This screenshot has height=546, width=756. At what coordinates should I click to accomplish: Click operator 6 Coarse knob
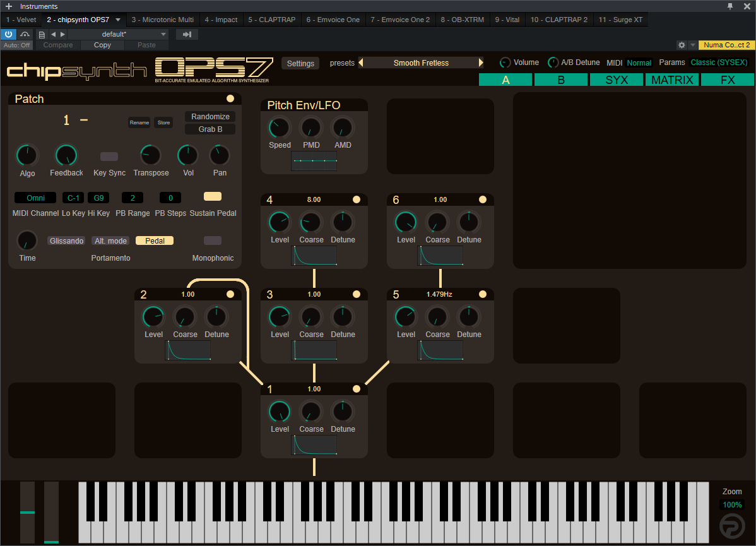tap(437, 222)
